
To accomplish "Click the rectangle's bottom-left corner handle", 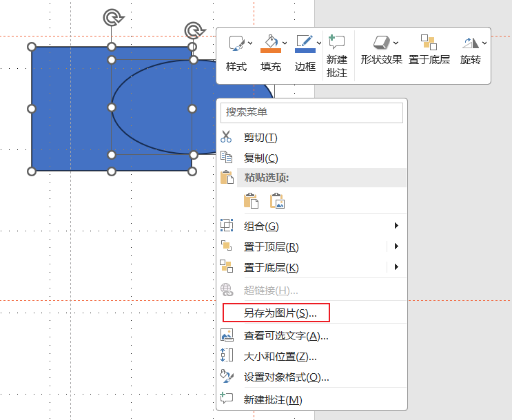I will point(31,171).
